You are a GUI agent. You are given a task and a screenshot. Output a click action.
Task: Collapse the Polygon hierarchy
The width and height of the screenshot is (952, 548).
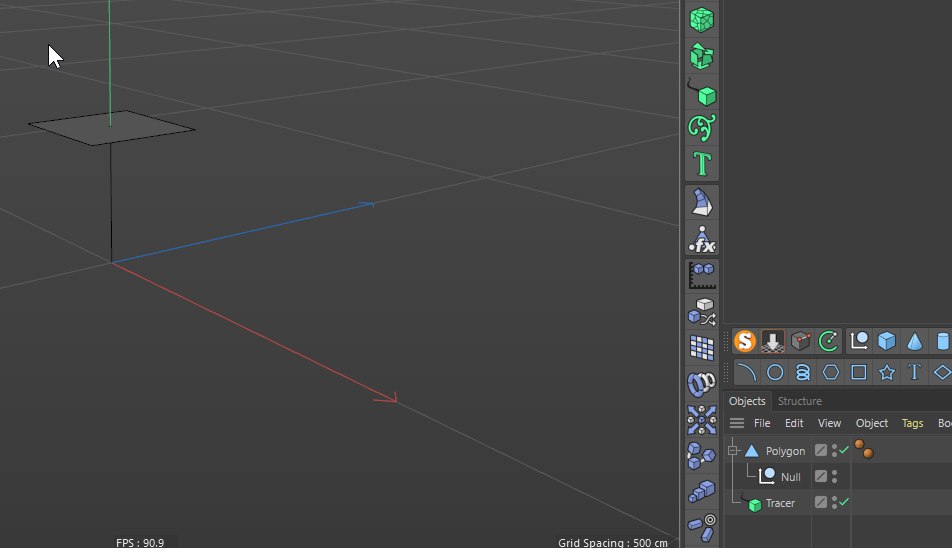click(733, 450)
